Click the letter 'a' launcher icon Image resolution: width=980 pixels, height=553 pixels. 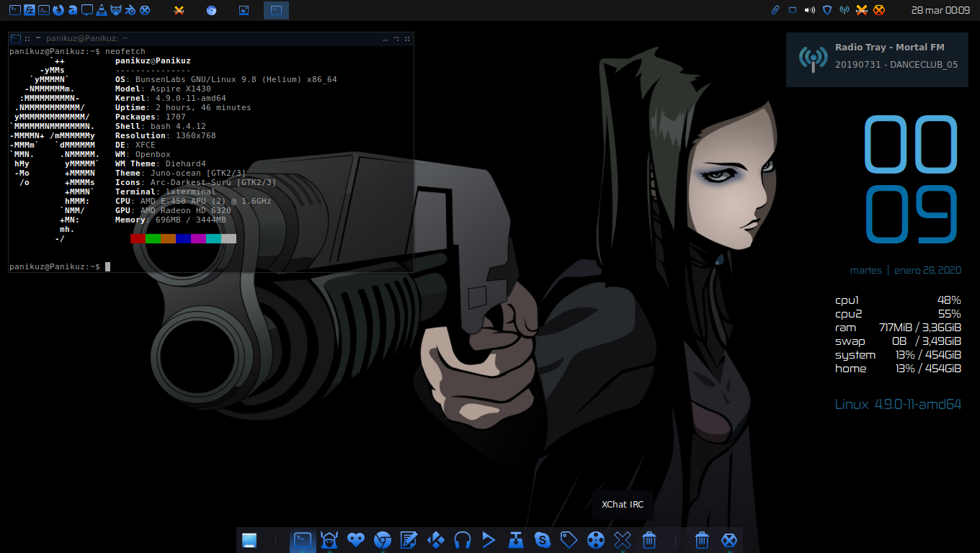coord(73,10)
